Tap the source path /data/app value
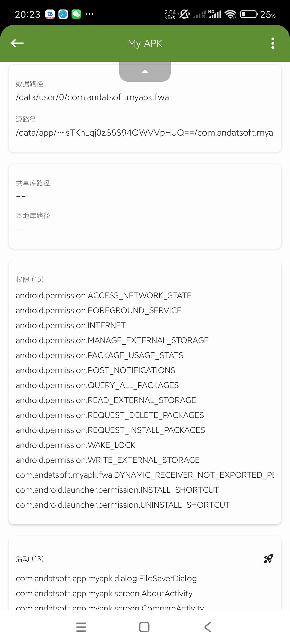This screenshot has height=644, width=290. pyautogui.click(x=145, y=133)
